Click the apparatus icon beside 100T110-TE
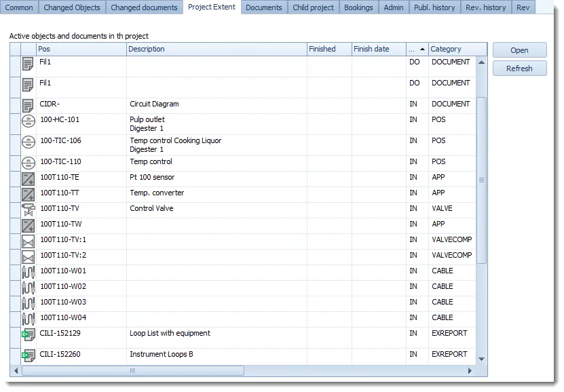 point(29,178)
